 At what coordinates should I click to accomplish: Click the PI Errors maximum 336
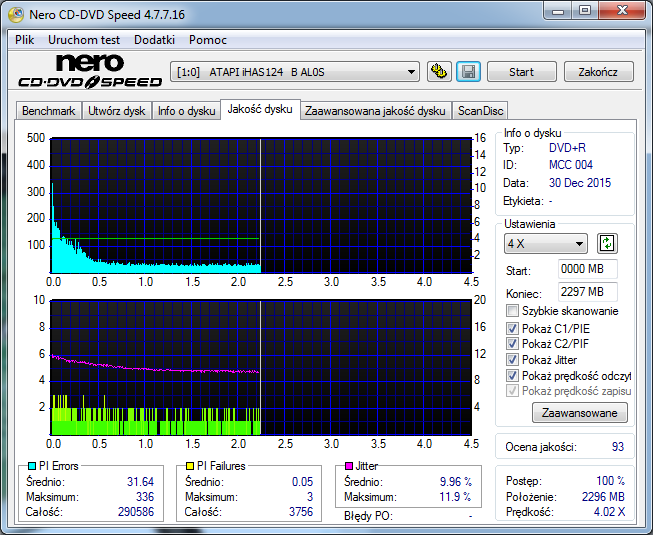click(145, 497)
